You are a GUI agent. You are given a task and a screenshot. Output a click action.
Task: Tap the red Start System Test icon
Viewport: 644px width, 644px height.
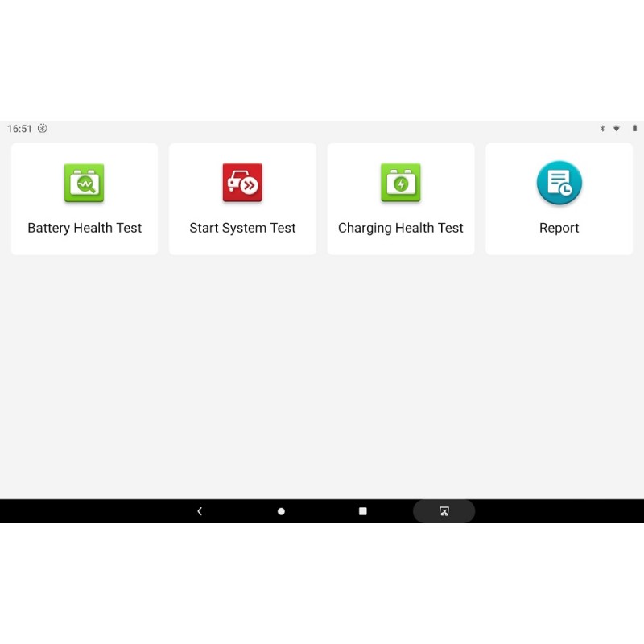pos(242,184)
